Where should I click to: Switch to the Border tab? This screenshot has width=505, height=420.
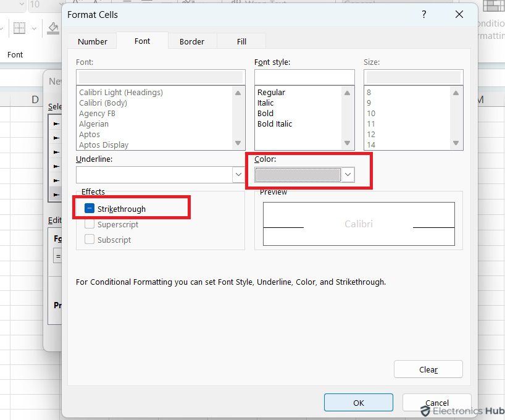191,41
